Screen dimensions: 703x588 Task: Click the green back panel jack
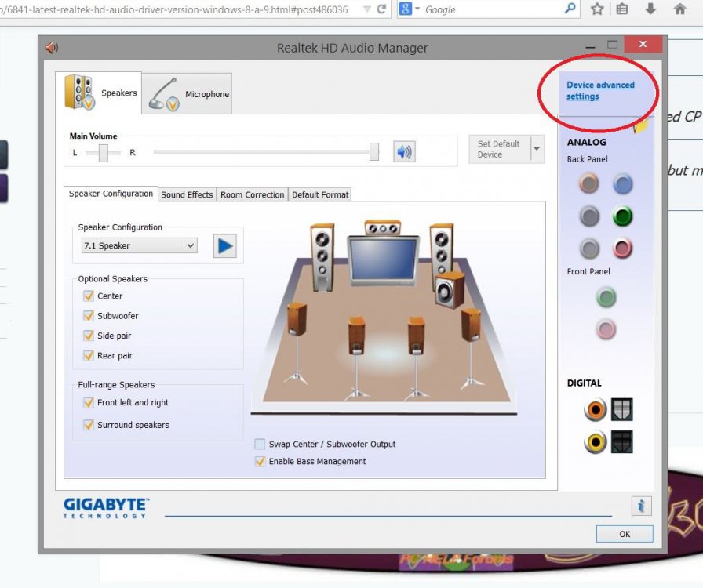[622, 216]
